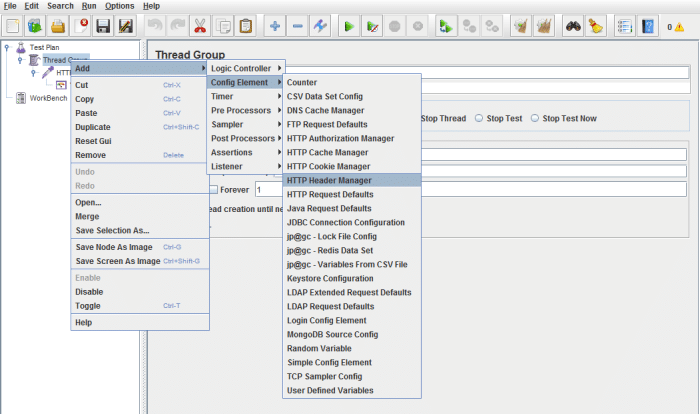The width and height of the screenshot is (700, 414).
Task: Open the Options menu in menu bar
Action: [x=119, y=6]
